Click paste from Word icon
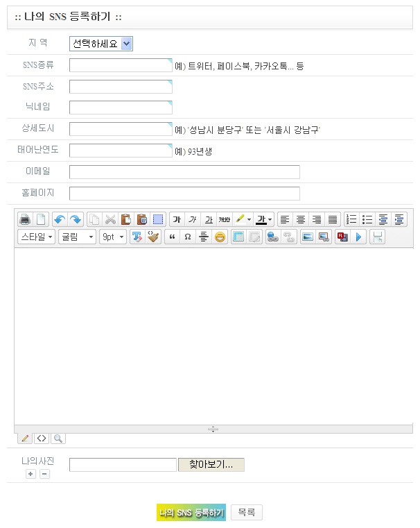This screenshot has height=528, width=420. 142,219
